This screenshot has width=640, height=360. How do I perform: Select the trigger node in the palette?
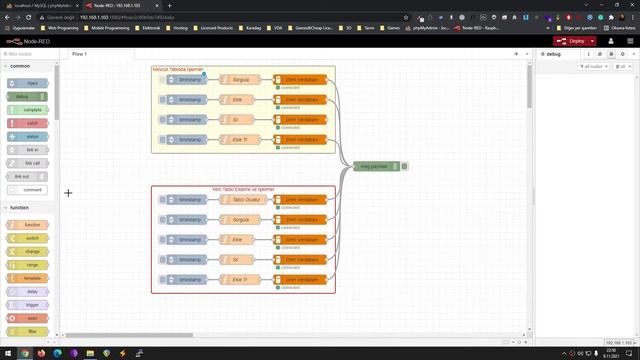pos(27,305)
